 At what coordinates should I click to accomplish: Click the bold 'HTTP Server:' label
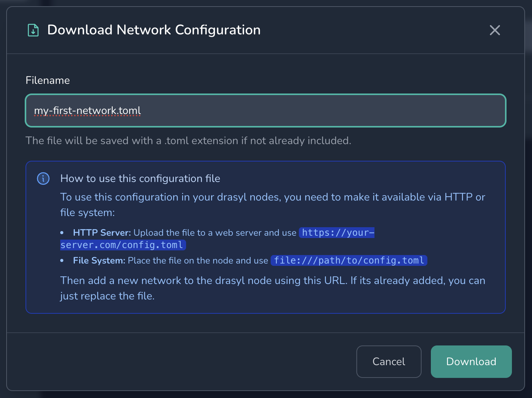tap(102, 233)
